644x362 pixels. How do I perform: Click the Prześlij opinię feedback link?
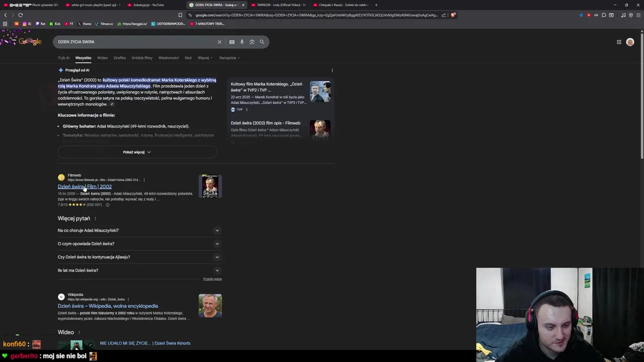click(x=212, y=279)
